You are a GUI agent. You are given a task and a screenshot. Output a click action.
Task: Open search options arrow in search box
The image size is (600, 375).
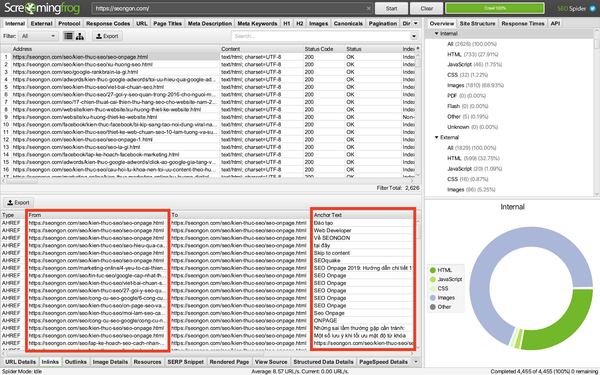[414, 36]
